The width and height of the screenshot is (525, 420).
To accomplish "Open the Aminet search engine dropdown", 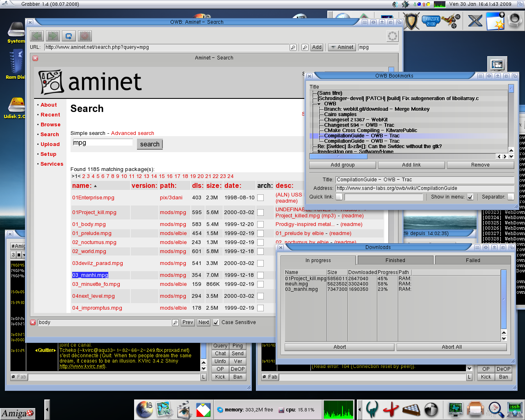I will 342,47.
